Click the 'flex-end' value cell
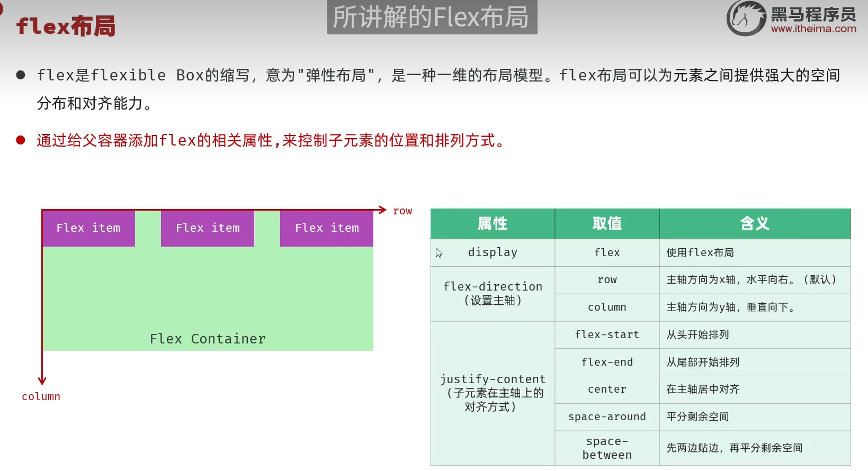This screenshot has height=471, width=868. tap(607, 363)
